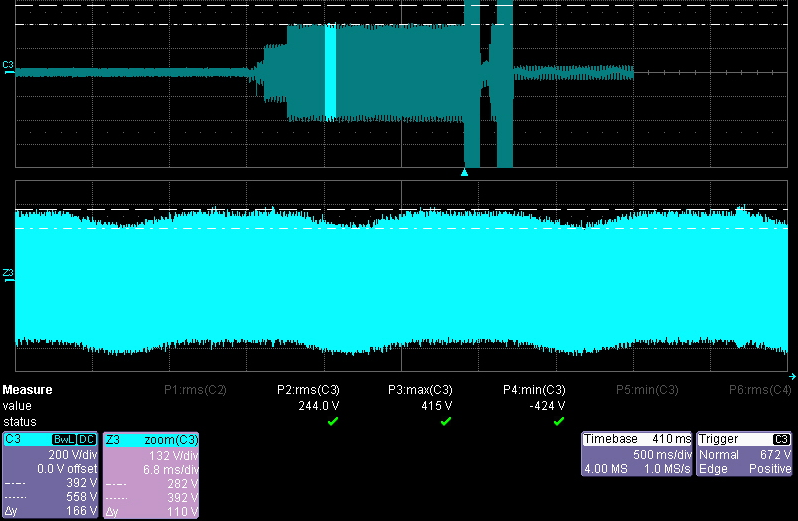Screen dimensions: 798x521
Task: Open the C3 channel descriptor box
Action: (50, 475)
